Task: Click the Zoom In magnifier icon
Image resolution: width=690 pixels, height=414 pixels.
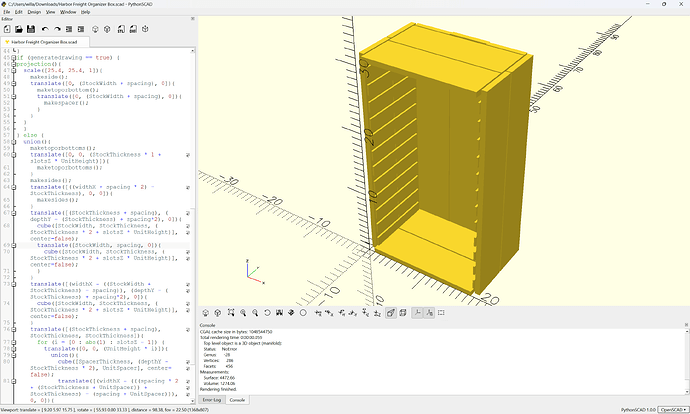Action: (243, 313)
